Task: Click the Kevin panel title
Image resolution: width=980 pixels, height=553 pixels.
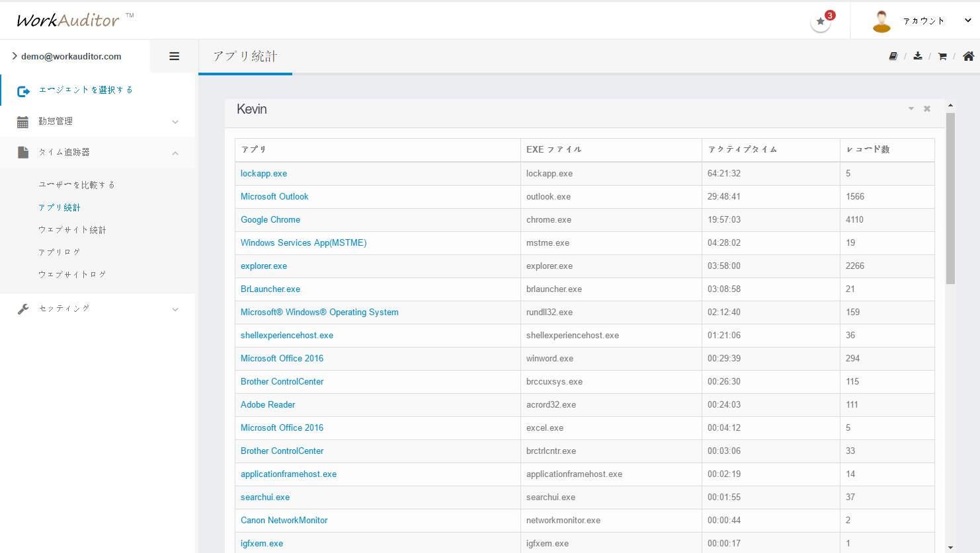Action: [x=252, y=110]
